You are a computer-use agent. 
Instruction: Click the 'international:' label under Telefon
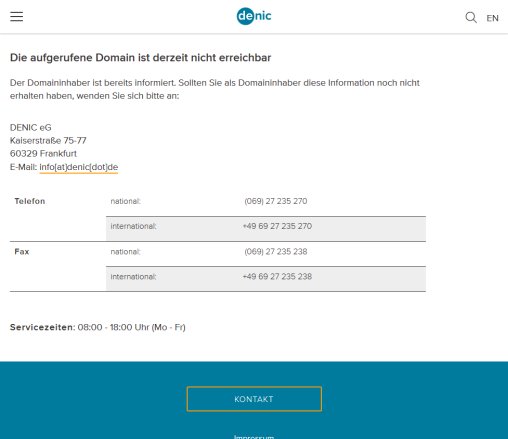[133, 226]
